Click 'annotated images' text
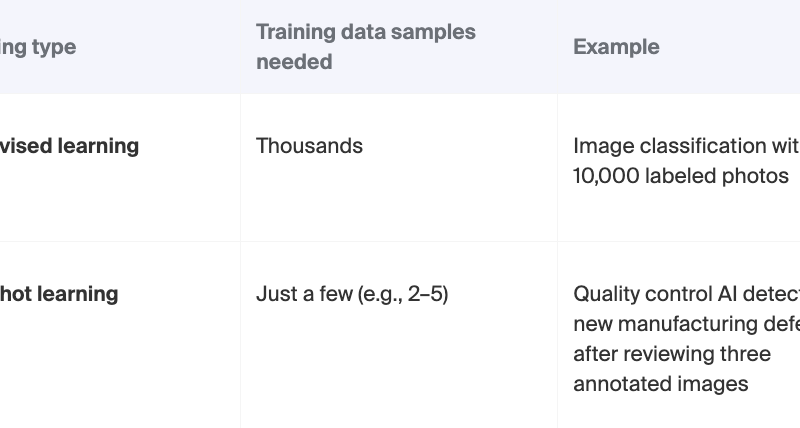 (660, 384)
